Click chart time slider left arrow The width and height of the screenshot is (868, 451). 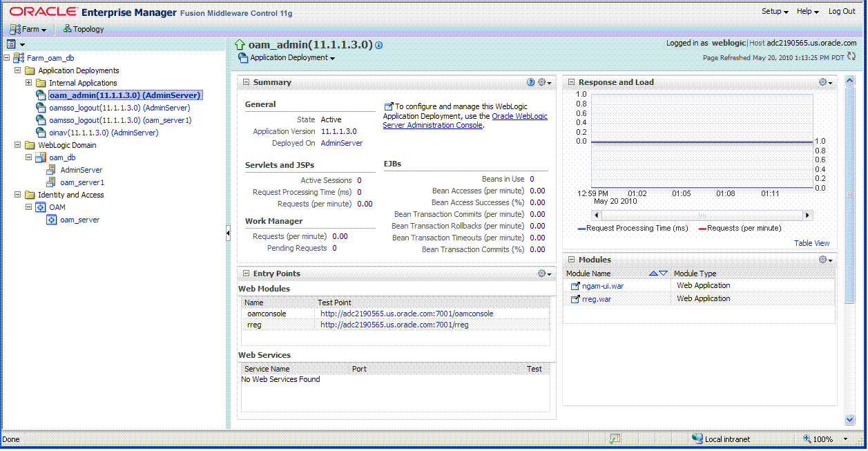tap(597, 215)
